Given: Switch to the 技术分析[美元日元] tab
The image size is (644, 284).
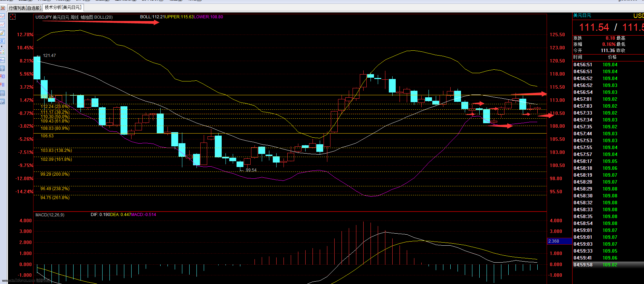Looking at the screenshot, I should [63, 7].
